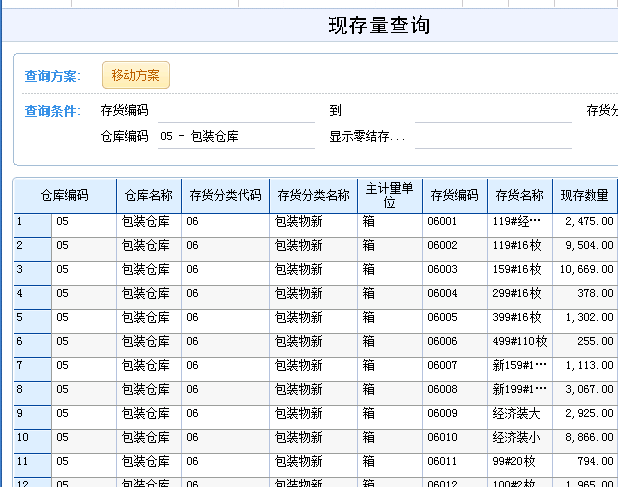Viewport: 618px width, 487px height.
Task: Click the 存货编码 table column header
Action: coord(454,196)
